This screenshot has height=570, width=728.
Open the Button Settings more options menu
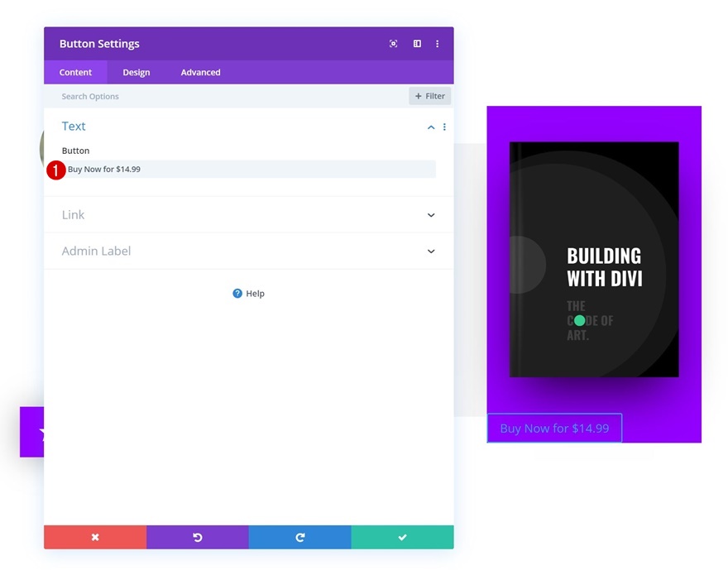coord(437,44)
